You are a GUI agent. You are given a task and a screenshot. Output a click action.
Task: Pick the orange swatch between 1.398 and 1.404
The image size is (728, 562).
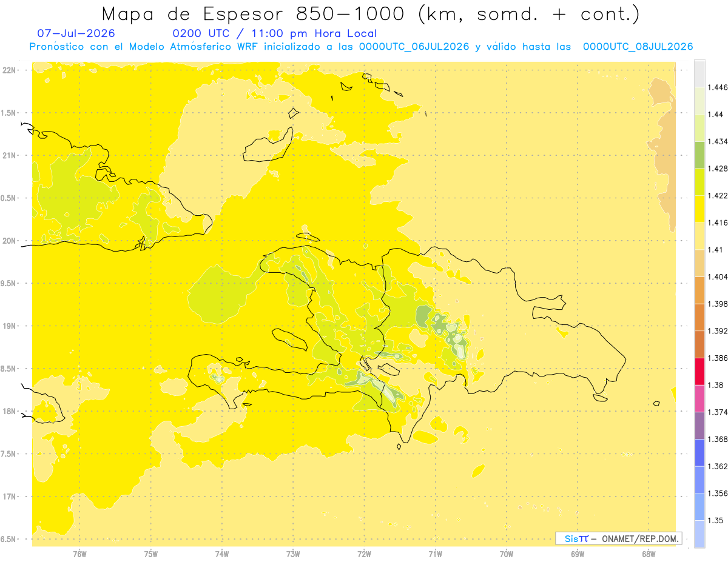pyautogui.click(x=699, y=290)
